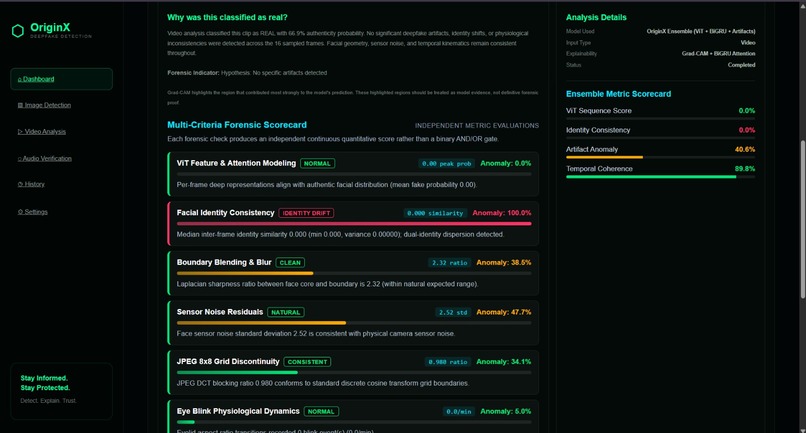This screenshot has height=433, width=806.
Task: Click the 'Identity Consistency' 0.0% red value
Action: pyautogui.click(x=747, y=130)
